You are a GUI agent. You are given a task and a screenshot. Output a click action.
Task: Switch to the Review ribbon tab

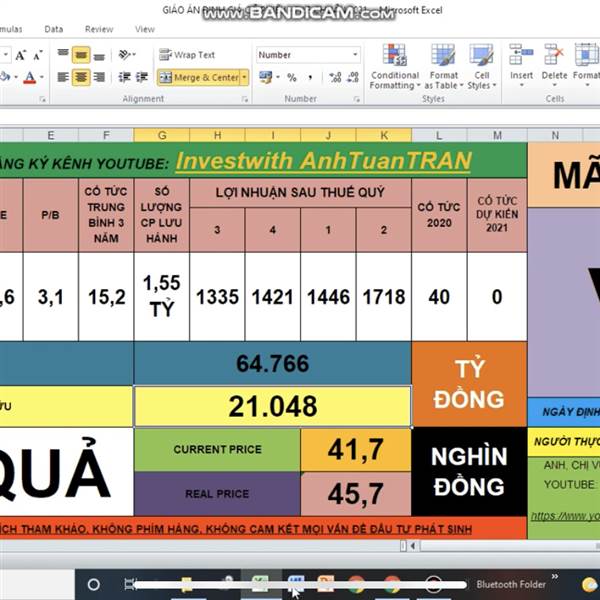click(x=99, y=29)
